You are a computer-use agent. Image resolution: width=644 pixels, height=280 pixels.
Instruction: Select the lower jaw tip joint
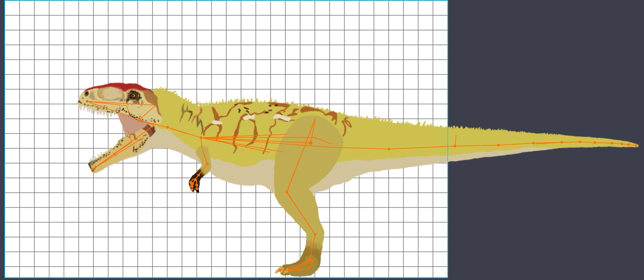point(93,169)
